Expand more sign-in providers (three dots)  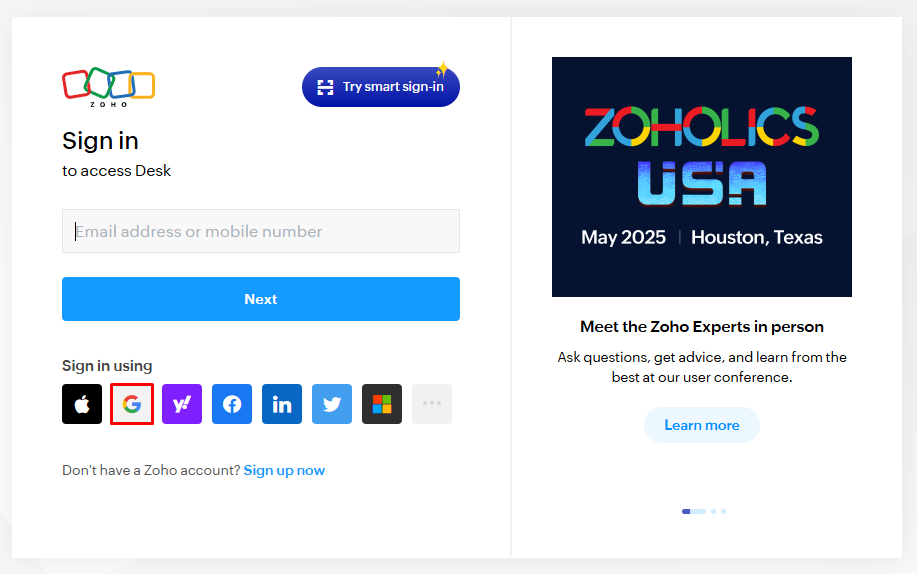432,404
